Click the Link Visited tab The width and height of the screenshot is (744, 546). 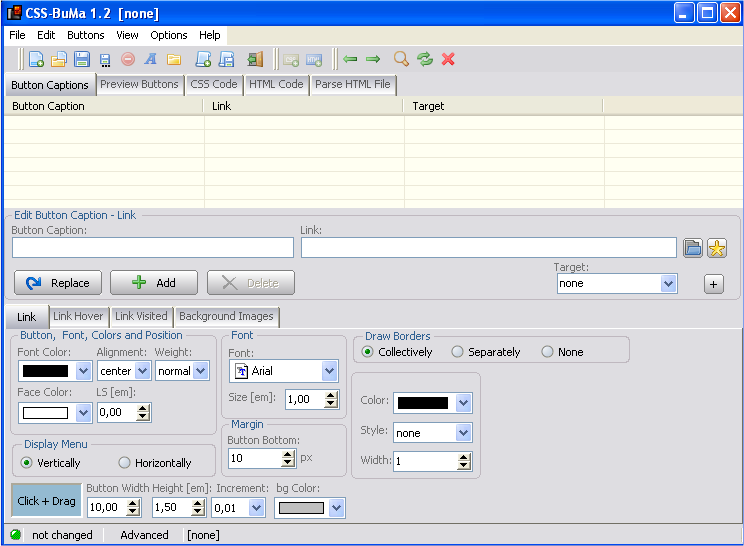click(141, 316)
